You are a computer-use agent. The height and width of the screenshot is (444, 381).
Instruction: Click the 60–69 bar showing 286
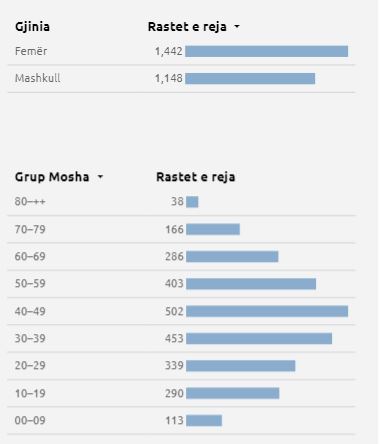(232, 257)
